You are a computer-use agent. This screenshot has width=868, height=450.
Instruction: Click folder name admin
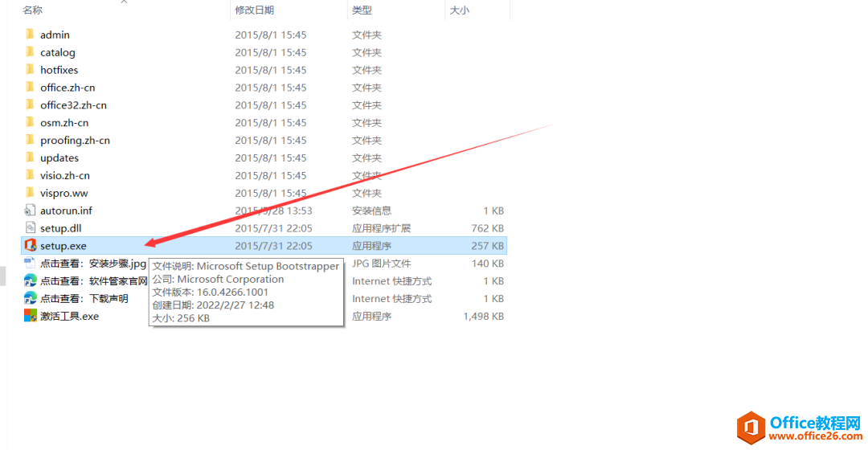[x=55, y=35]
